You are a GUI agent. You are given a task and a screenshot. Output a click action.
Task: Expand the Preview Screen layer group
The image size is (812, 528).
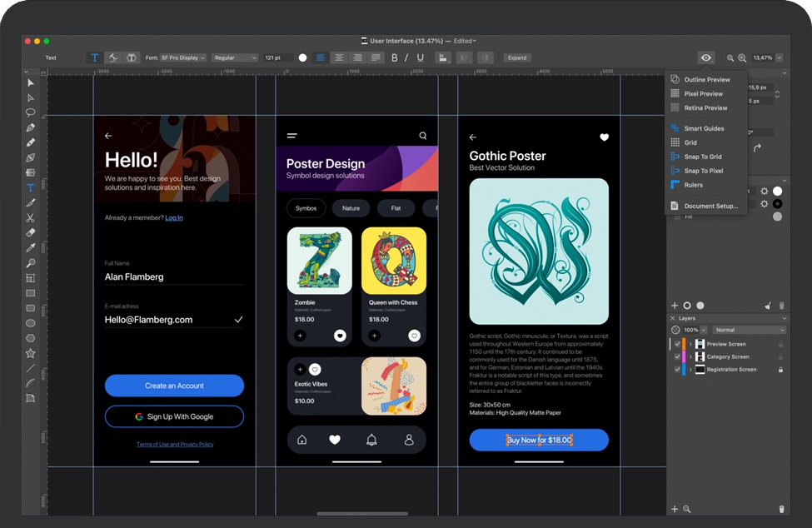[690, 344]
